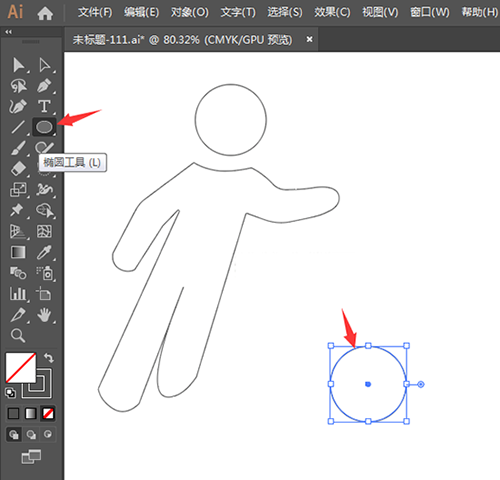Activate the Hand tool
Image resolution: width=500 pixels, height=480 pixels.
point(44,315)
